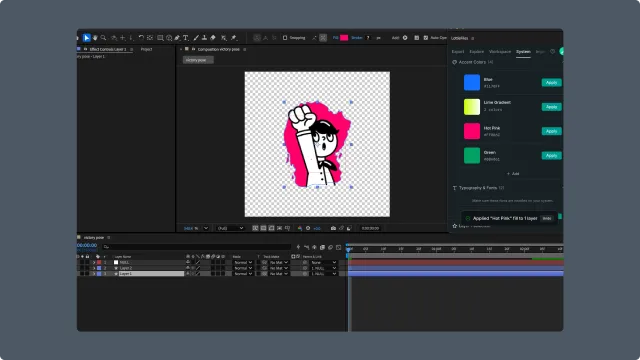Open the Project panel tab
The height and width of the screenshot is (360, 640).
[x=147, y=49]
